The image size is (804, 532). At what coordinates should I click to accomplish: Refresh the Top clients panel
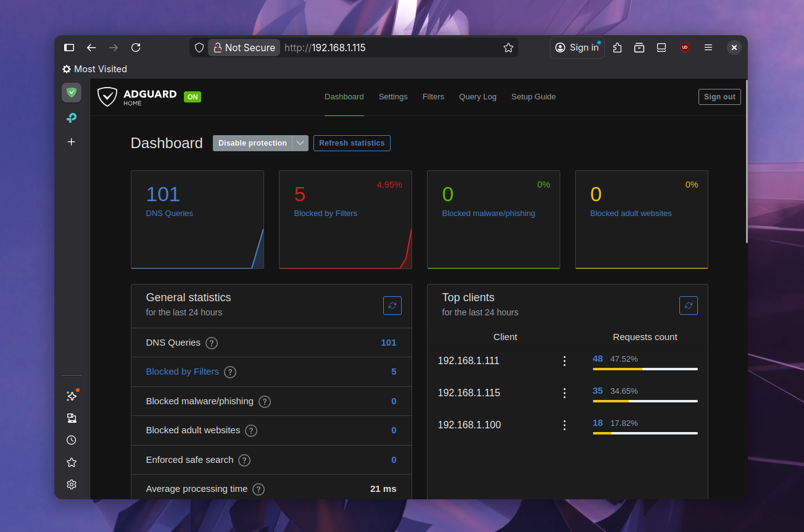click(x=688, y=305)
